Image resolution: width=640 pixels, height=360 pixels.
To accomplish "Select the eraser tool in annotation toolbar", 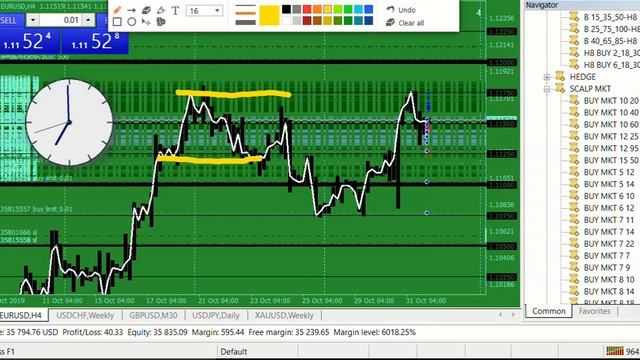I will point(146,10).
